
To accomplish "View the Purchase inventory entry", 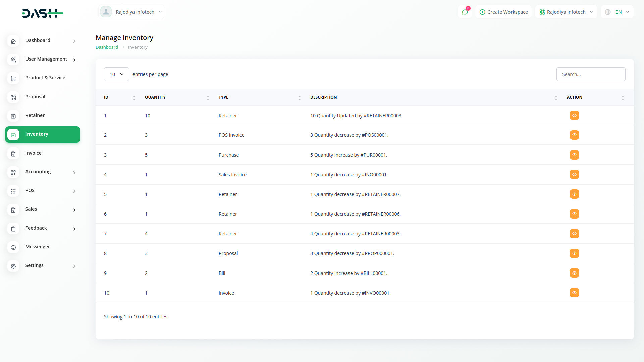I will pos(574,155).
